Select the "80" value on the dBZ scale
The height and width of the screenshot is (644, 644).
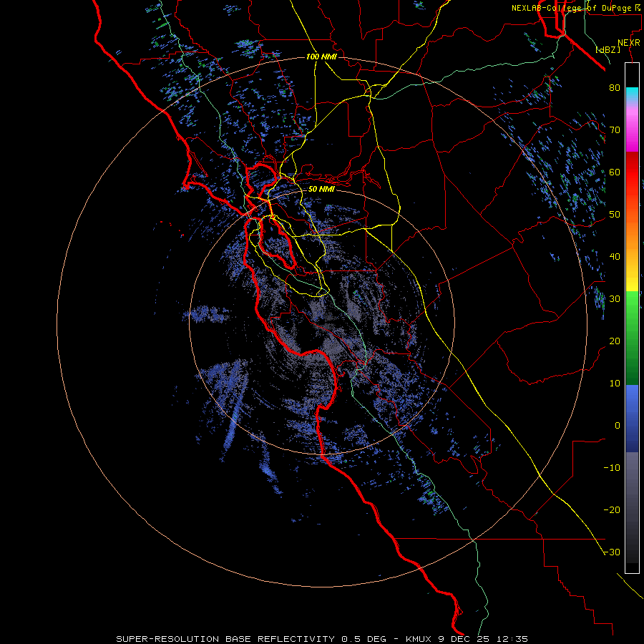pos(615,88)
